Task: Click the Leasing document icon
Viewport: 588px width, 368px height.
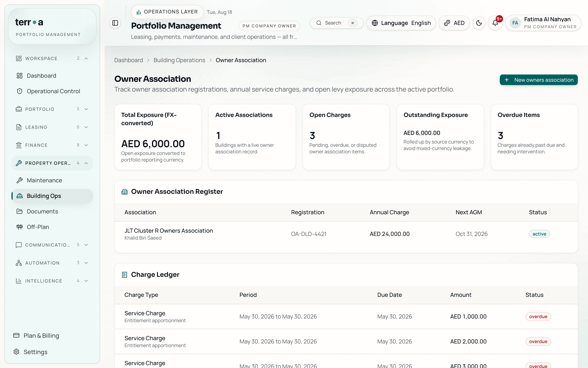Action: tap(19, 127)
